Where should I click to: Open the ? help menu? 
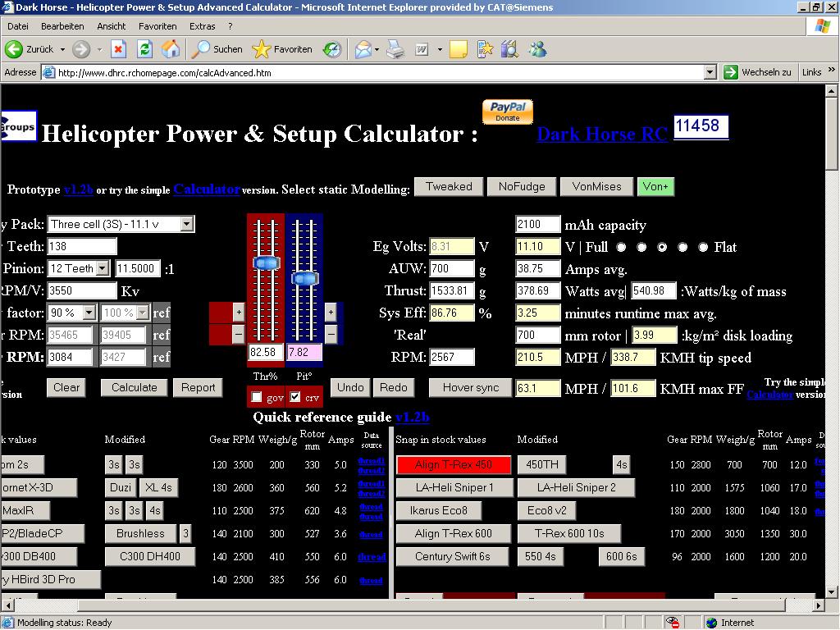[x=231, y=26]
